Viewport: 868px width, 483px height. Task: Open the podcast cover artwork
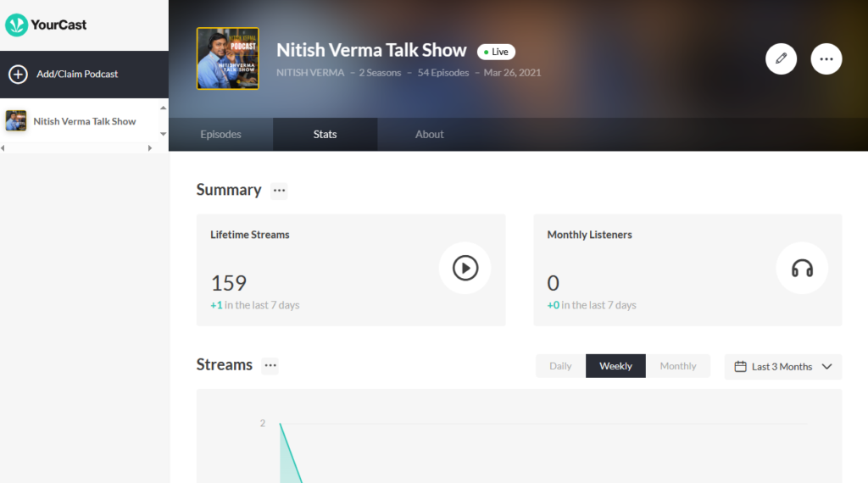pyautogui.click(x=227, y=58)
